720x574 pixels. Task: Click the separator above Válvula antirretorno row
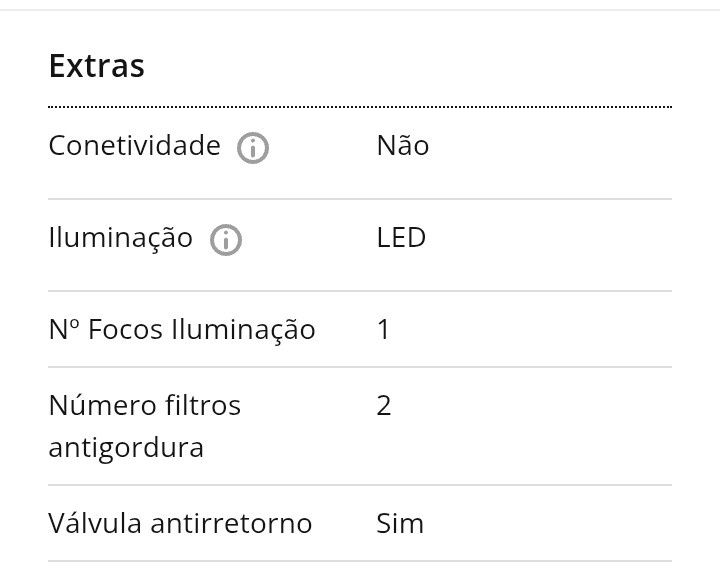coord(360,485)
